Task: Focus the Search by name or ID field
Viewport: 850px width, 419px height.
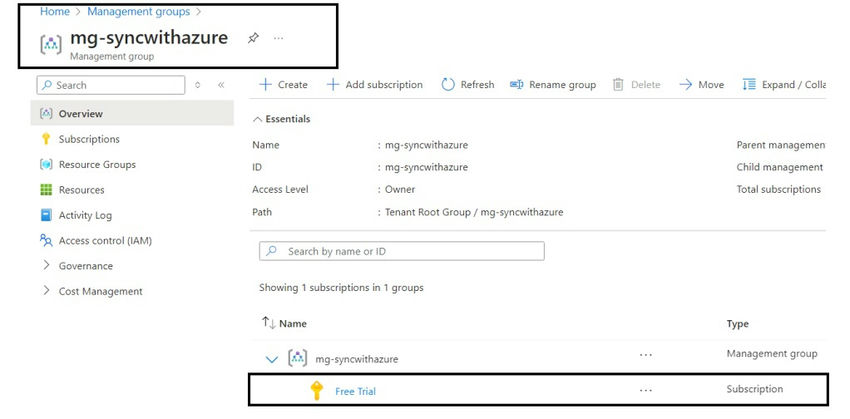Action: click(x=402, y=252)
